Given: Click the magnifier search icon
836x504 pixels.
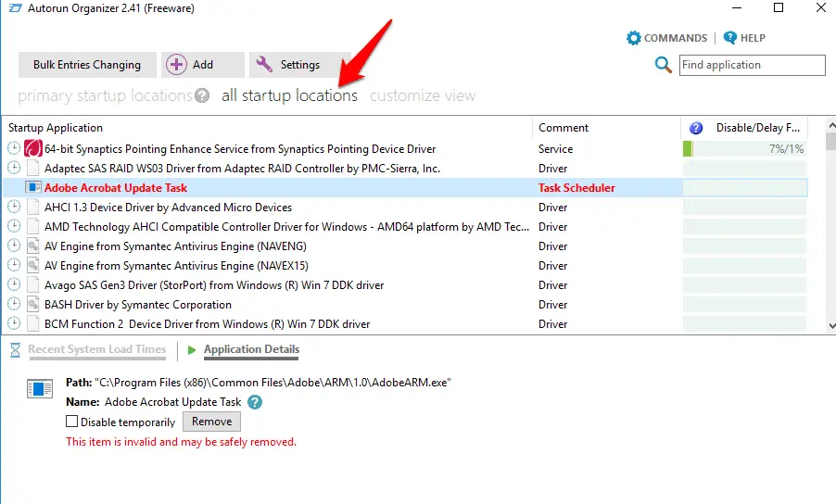Looking at the screenshot, I should [663, 65].
